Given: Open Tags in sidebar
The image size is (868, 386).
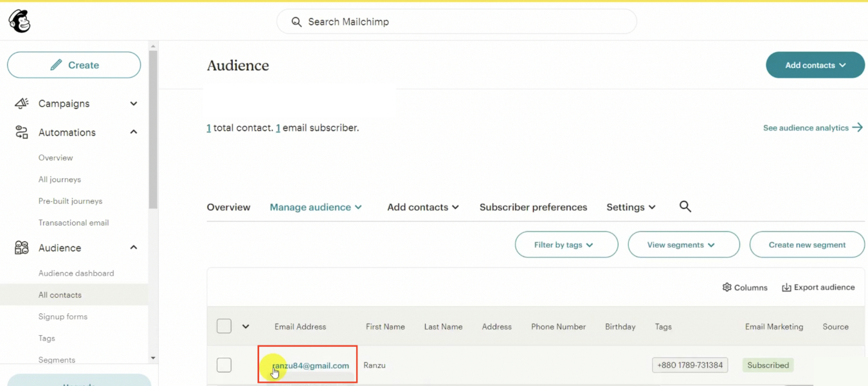Looking at the screenshot, I should 47,338.
